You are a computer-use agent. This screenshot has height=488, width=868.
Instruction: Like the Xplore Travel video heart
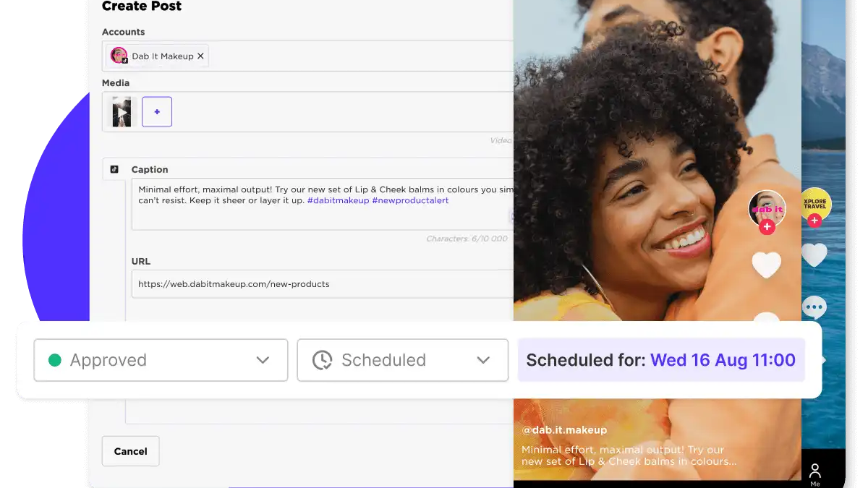pos(814,254)
